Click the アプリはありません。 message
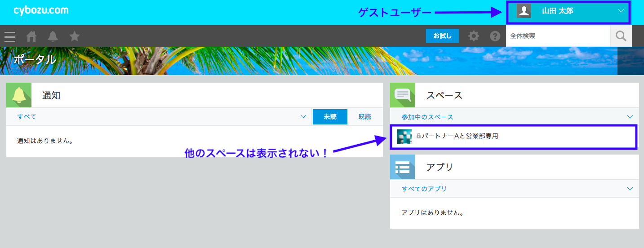The width and height of the screenshot is (644, 248). pos(432,213)
